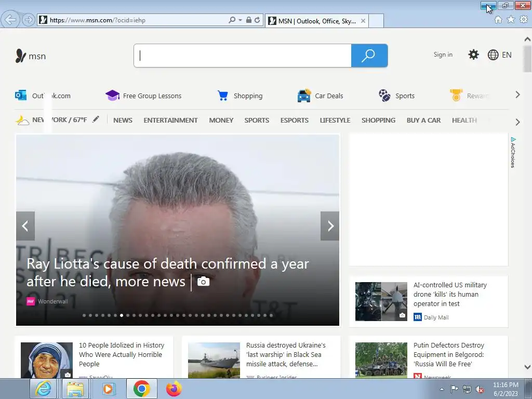Open Putin Defectors Destroy Equipment article

point(448,354)
